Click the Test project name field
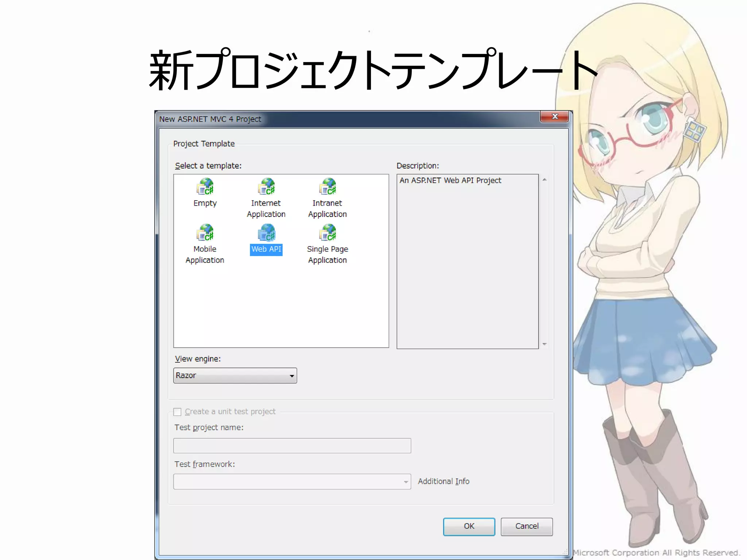 pos(292,446)
